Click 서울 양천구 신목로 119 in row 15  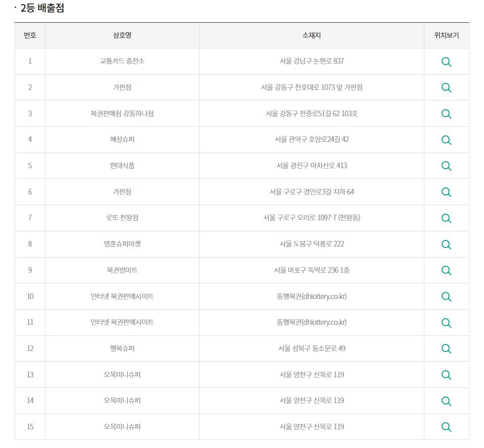point(311,427)
